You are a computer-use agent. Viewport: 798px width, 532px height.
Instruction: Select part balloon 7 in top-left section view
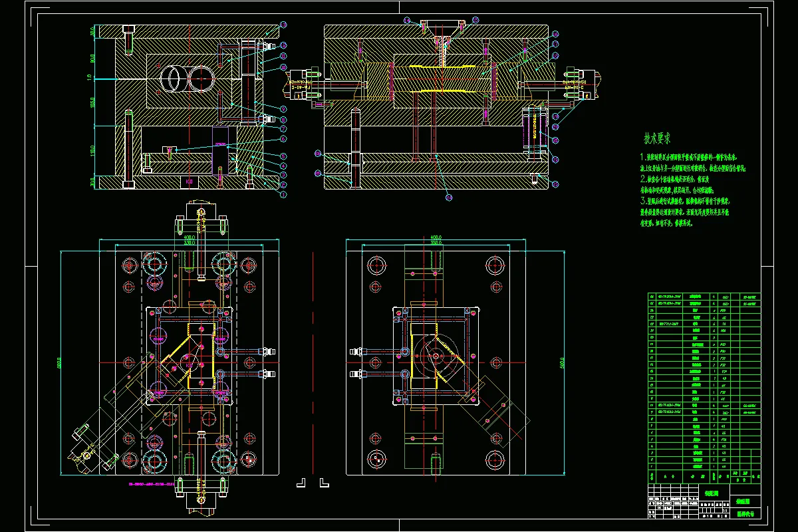pyautogui.click(x=283, y=129)
